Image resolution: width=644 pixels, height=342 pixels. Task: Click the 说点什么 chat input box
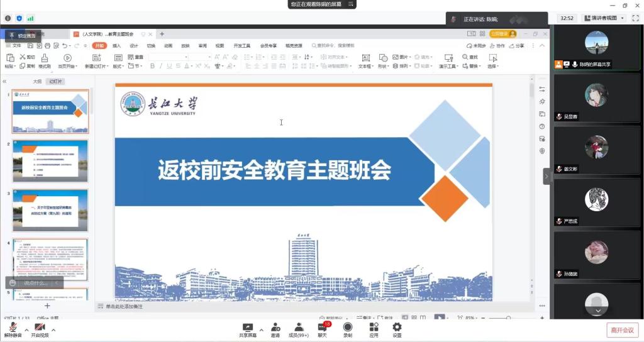(x=36, y=283)
